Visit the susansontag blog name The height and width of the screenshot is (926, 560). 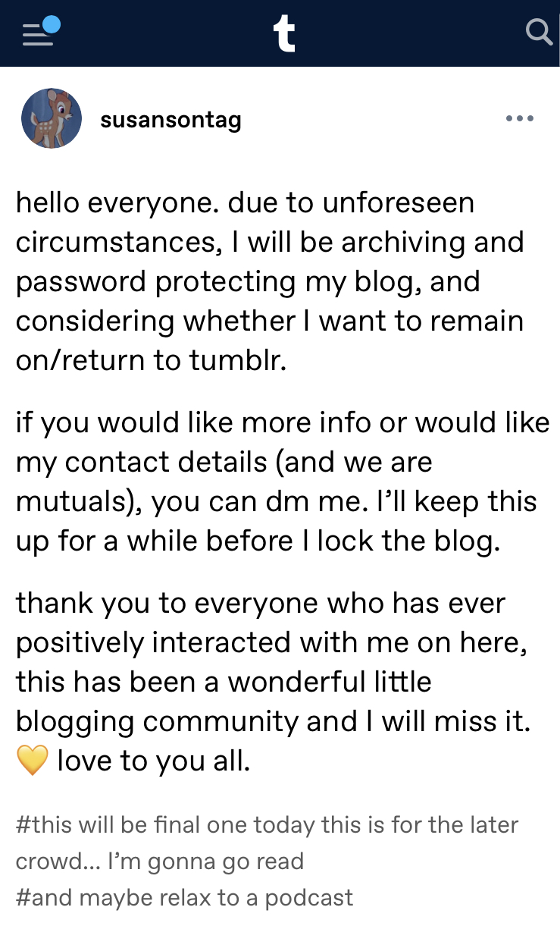pyautogui.click(x=171, y=119)
